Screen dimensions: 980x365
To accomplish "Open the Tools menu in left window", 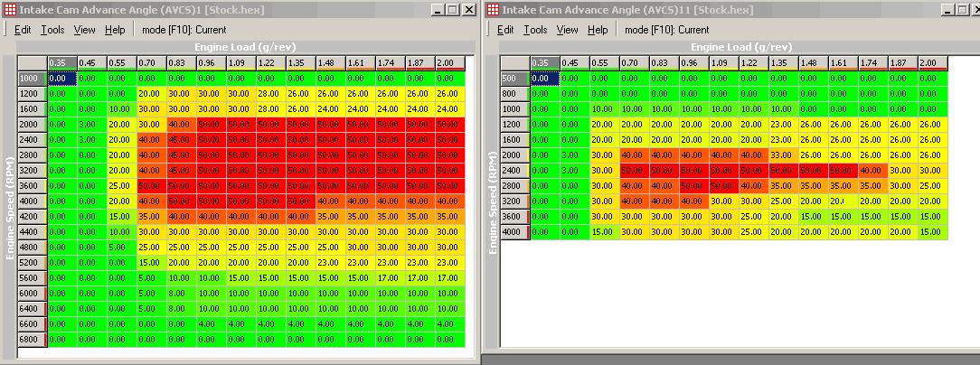I will tap(52, 30).
